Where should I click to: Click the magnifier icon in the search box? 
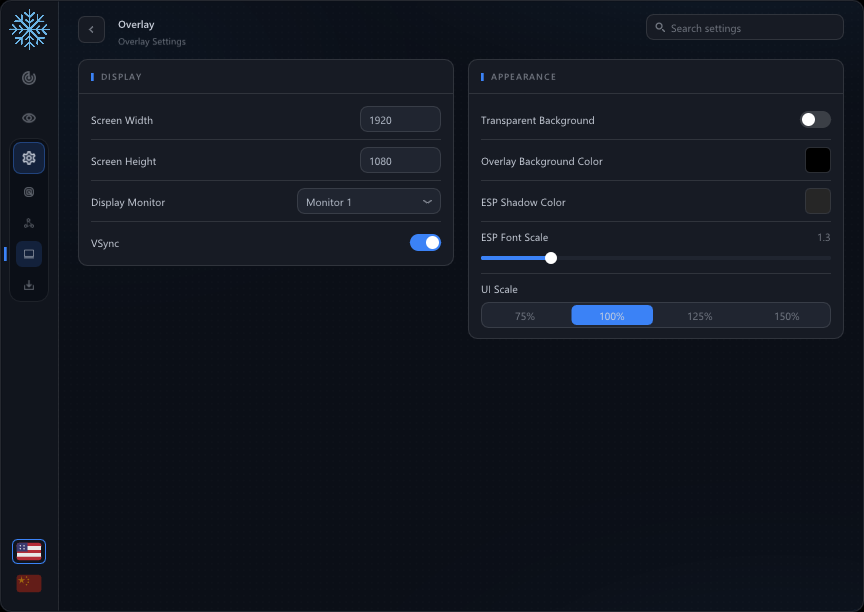point(660,28)
